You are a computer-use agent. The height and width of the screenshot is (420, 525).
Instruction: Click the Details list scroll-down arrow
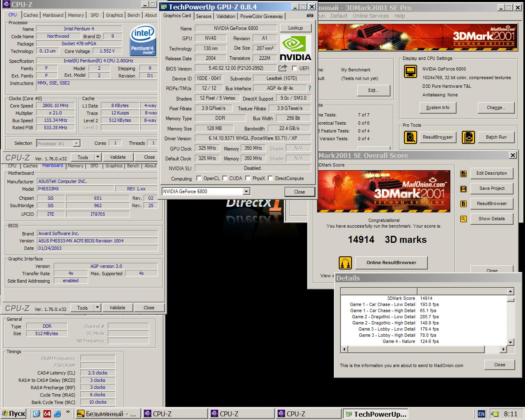pyautogui.click(x=511, y=342)
